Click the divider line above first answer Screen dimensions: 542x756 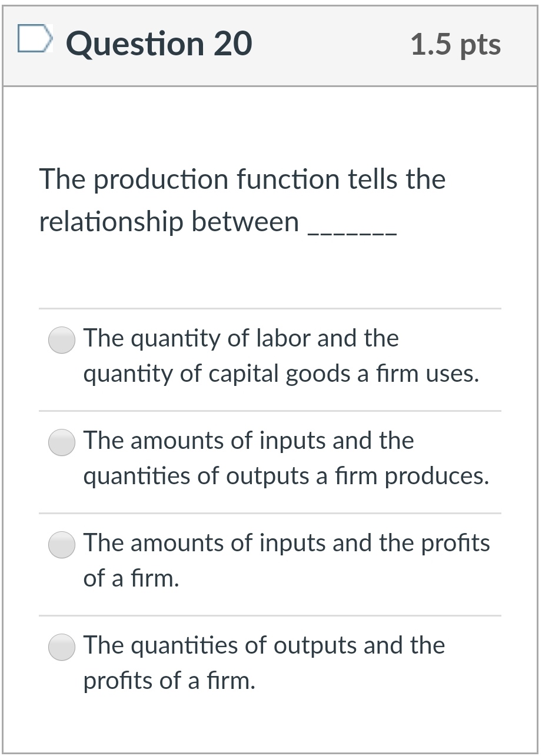(x=270, y=309)
